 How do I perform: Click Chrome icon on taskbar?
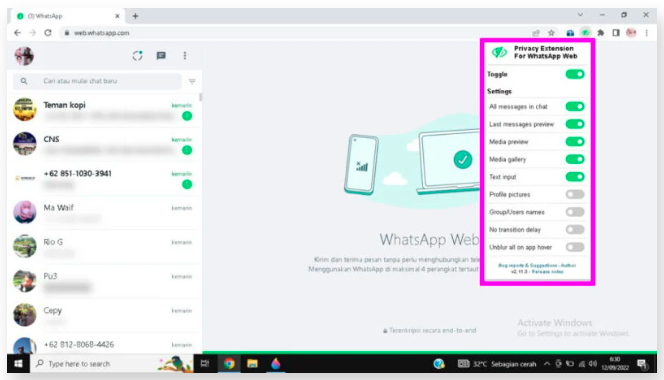coord(229,363)
